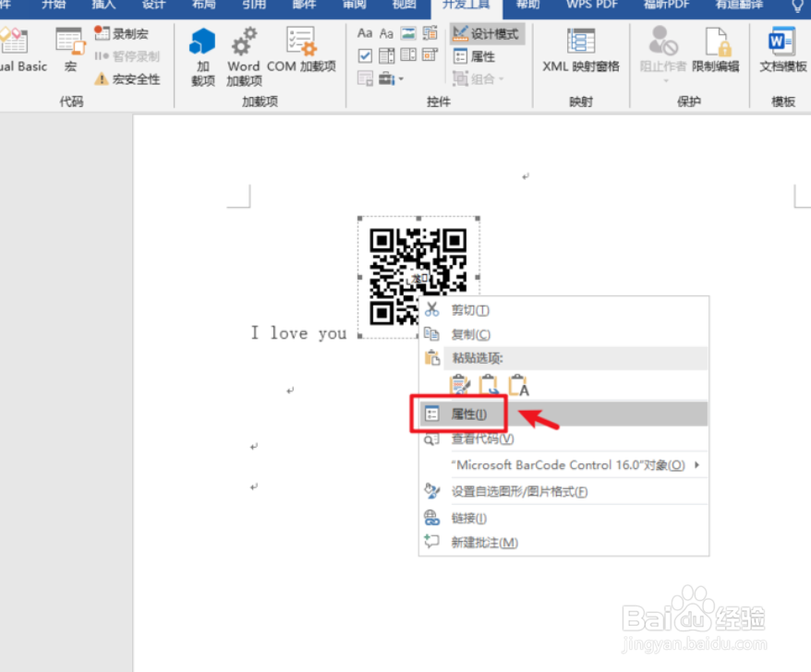Viewport: 811px width, 672px height.
Task: Click 阻止作者 block authors button
Action: click(x=662, y=54)
